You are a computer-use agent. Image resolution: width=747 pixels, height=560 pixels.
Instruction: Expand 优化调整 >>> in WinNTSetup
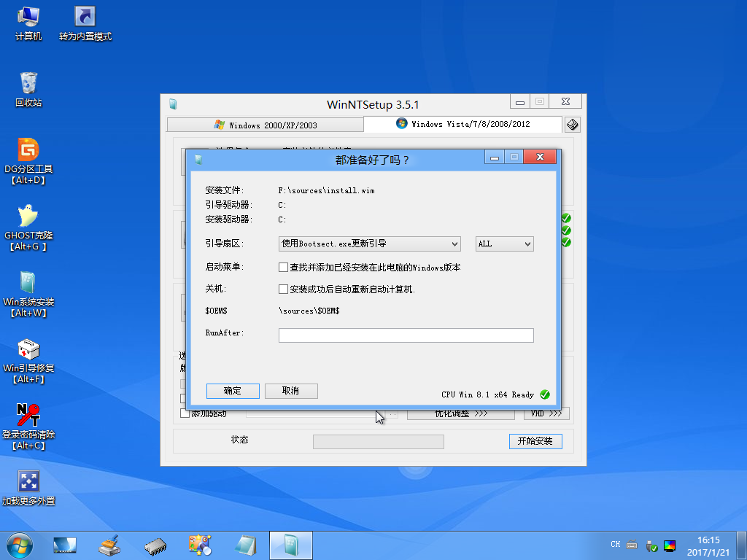(x=461, y=413)
